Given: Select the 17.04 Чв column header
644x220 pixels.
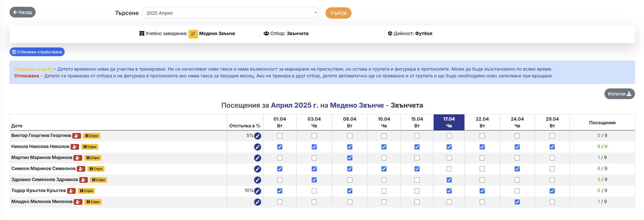Looking at the screenshot, I should coord(449,122).
